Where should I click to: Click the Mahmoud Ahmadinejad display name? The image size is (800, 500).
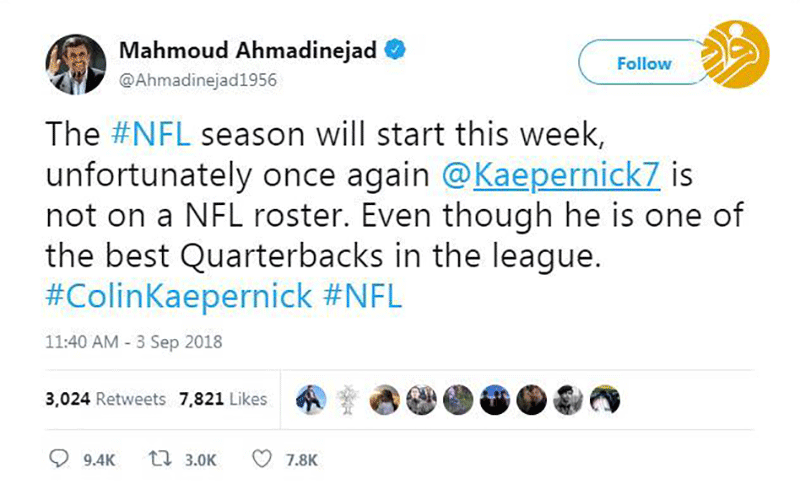point(247,51)
